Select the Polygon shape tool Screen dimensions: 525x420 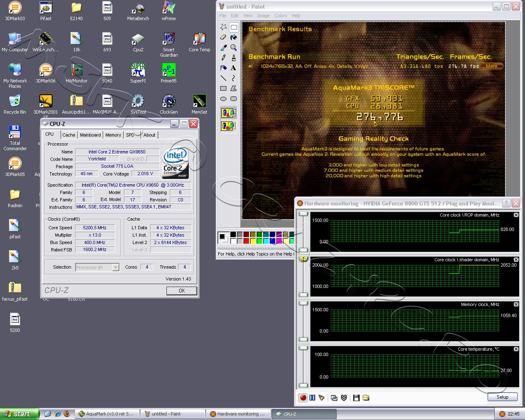[x=234, y=88]
